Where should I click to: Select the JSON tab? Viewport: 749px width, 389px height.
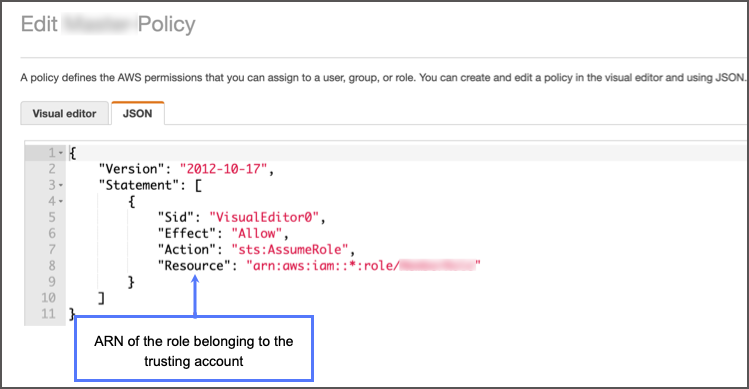138,113
